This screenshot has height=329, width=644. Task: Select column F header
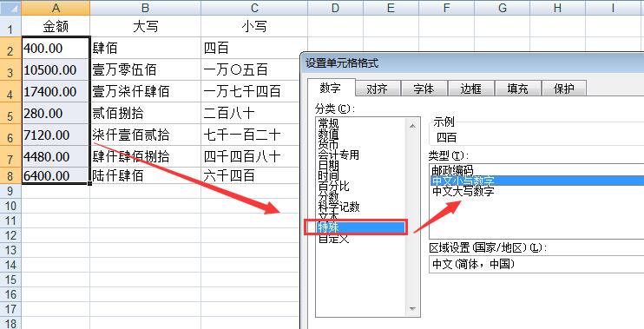pyautogui.click(x=446, y=8)
